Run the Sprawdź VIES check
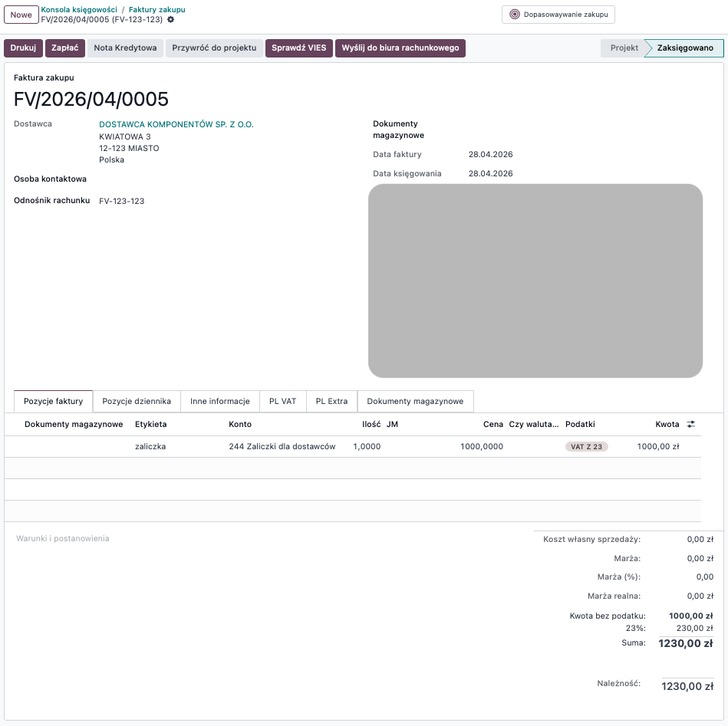The width and height of the screenshot is (728, 726). click(x=298, y=48)
